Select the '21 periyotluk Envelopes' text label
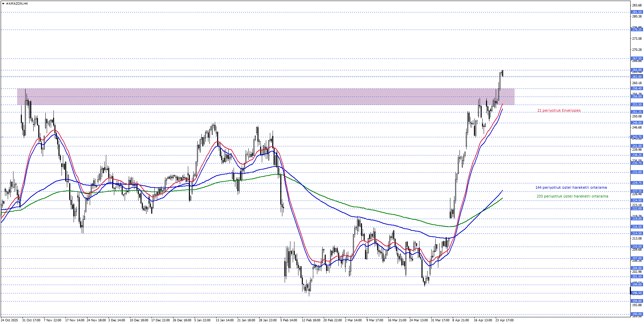The width and height of the screenshot is (644, 324). [x=559, y=111]
